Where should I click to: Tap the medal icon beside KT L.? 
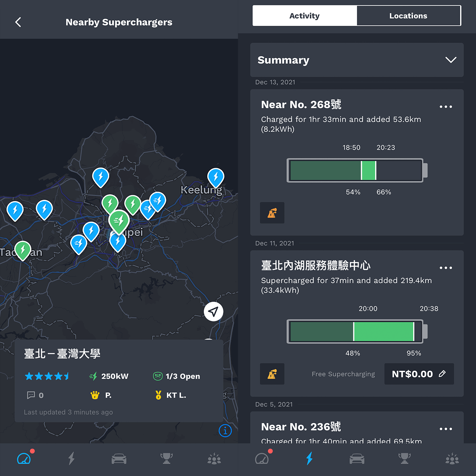pyautogui.click(x=158, y=395)
